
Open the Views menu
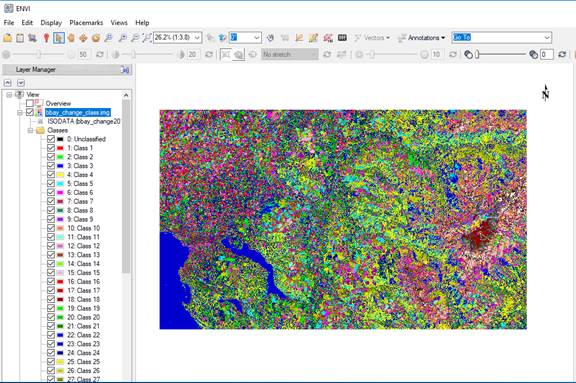click(119, 23)
